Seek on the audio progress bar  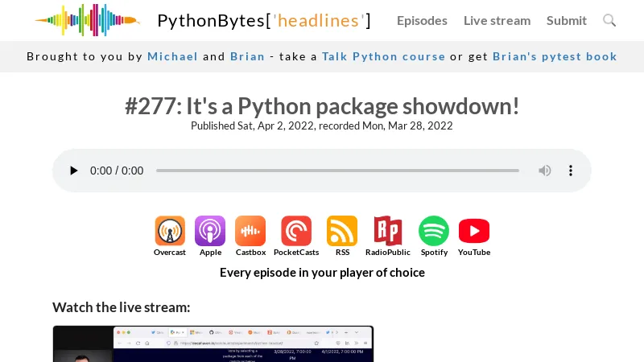coord(337,171)
